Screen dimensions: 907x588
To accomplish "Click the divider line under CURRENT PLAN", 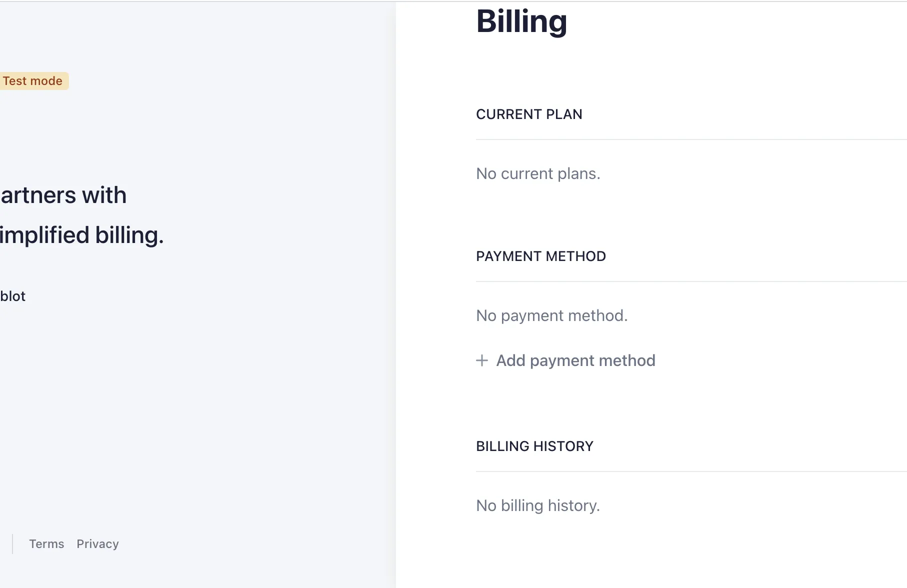I will pyautogui.click(x=690, y=139).
